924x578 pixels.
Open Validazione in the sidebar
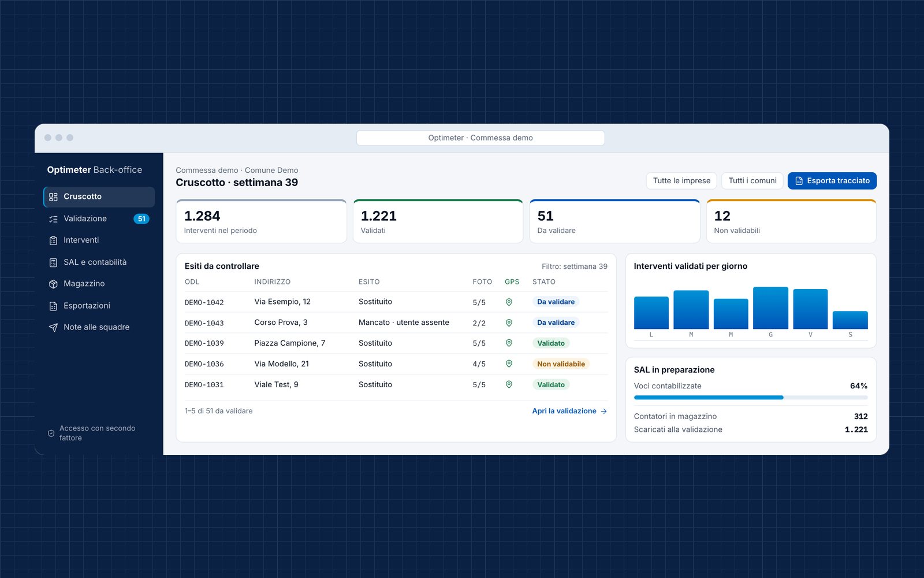[x=99, y=218]
